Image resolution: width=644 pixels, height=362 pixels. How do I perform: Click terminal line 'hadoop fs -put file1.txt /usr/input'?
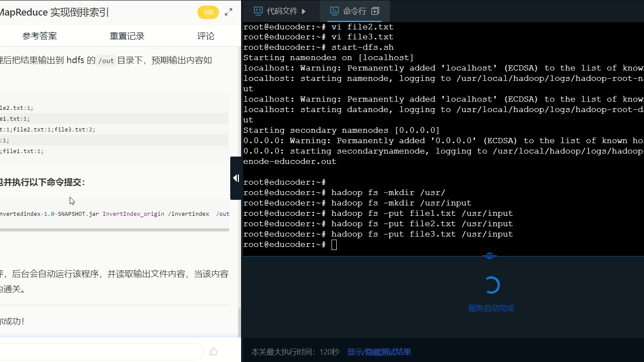coord(422,213)
